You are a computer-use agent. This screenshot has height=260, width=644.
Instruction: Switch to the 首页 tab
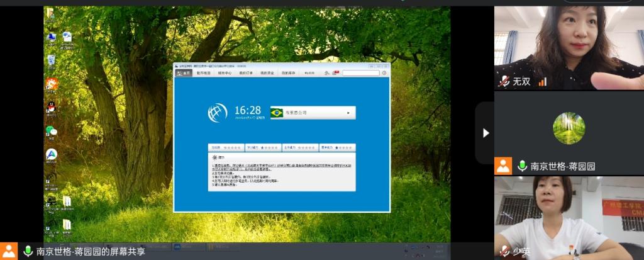(x=184, y=73)
